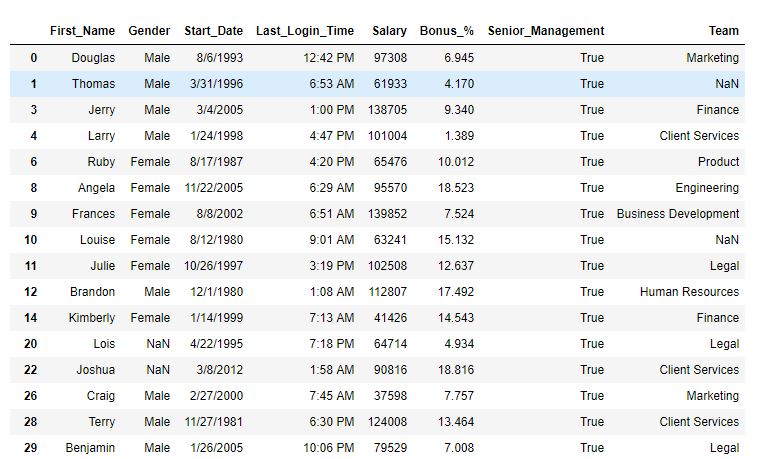Click the highlighted Thomas name cell

pos(93,84)
